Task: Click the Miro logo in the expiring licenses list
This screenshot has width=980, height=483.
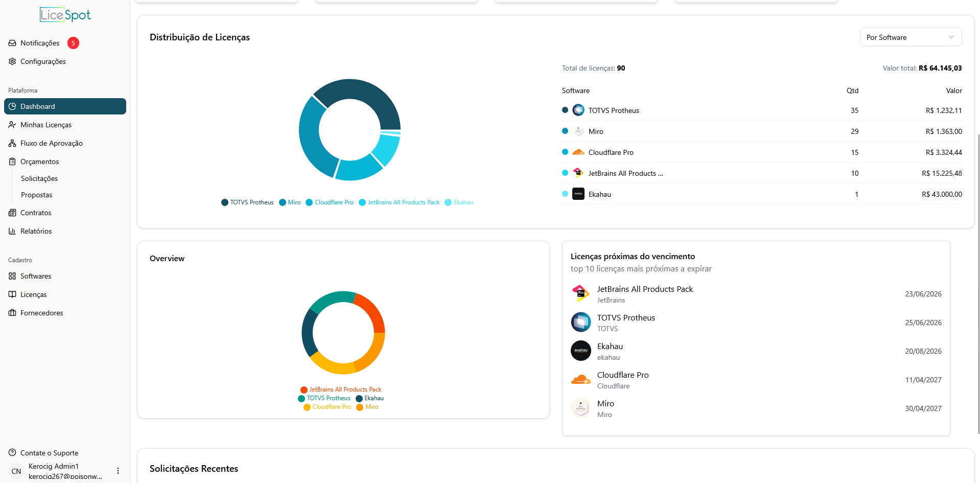Action: pyautogui.click(x=581, y=408)
